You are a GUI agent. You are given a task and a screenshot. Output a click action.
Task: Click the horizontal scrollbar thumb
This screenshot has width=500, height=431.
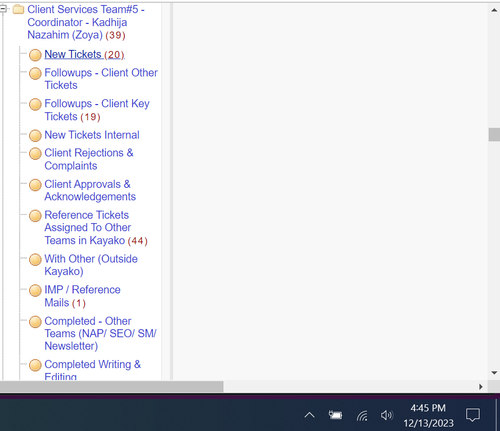click(x=112, y=387)
